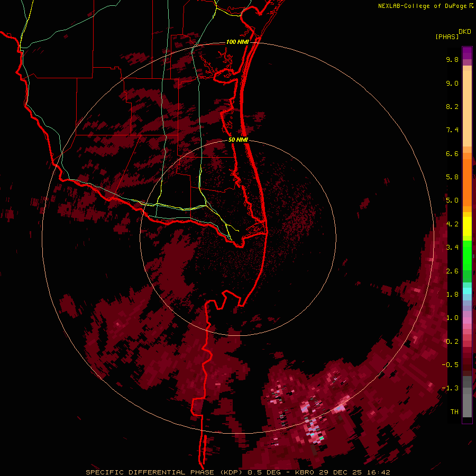Click the 29 DEC 25 date text

(x=341, y=472)
